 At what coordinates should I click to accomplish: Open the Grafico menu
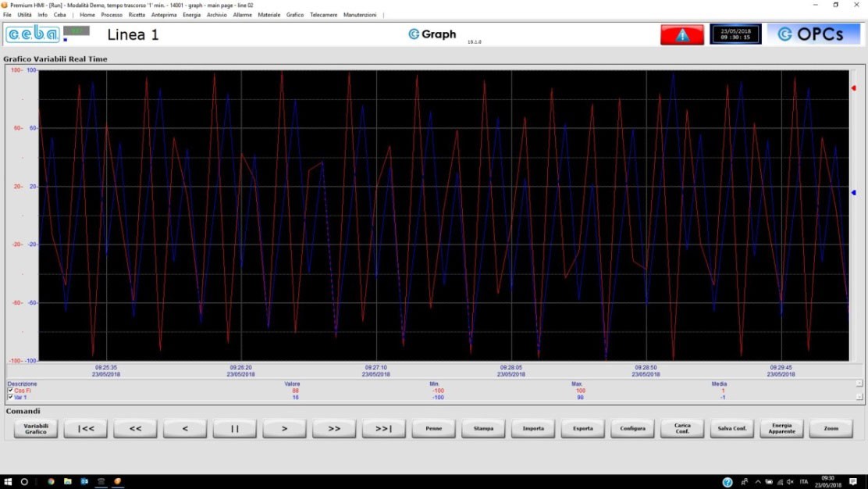point(295,15)
